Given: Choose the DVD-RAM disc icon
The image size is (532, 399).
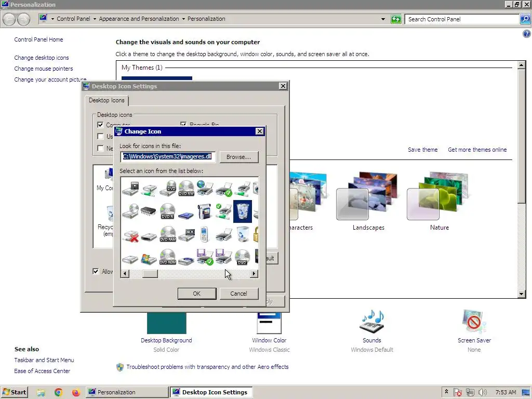Looking at the screenshot, I should click(168, 234).
